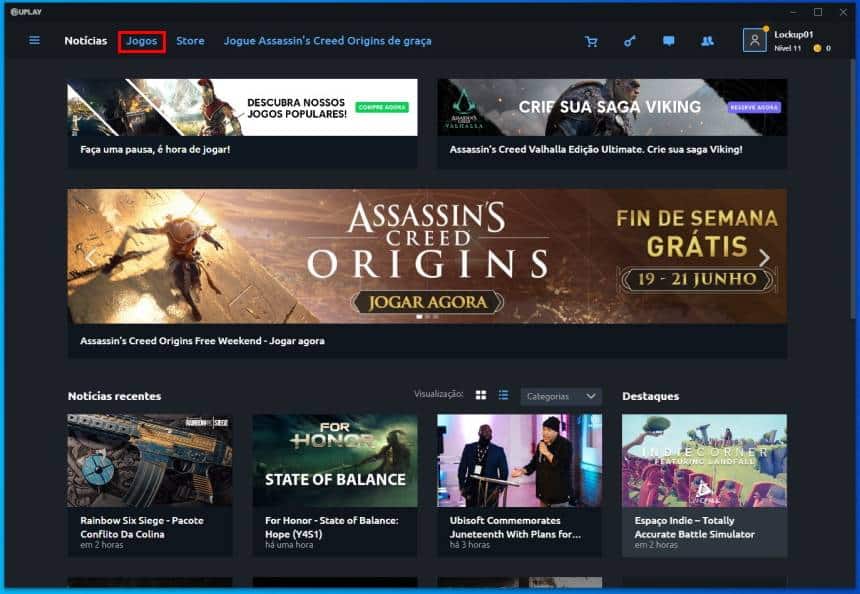The width and height of the screenshot is (860, 594).
Task: Click the Compre Agora green button
Action: click(382, 107)
